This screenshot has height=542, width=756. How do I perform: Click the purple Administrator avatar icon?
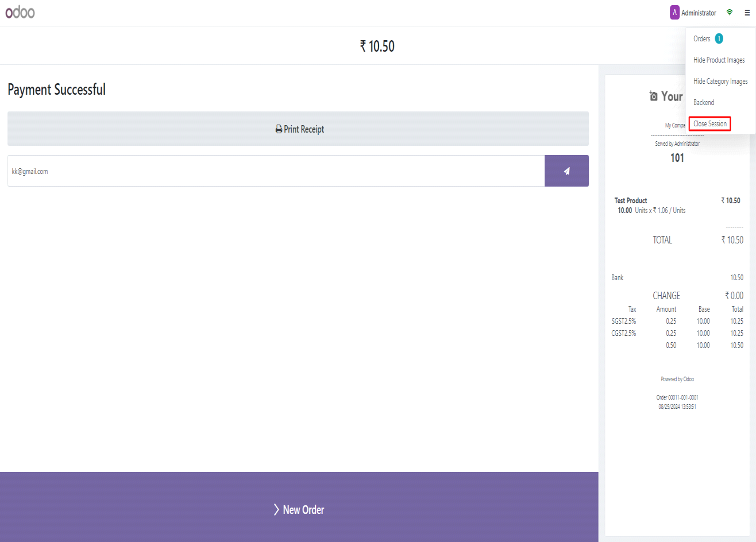click(x=674, y=13)
